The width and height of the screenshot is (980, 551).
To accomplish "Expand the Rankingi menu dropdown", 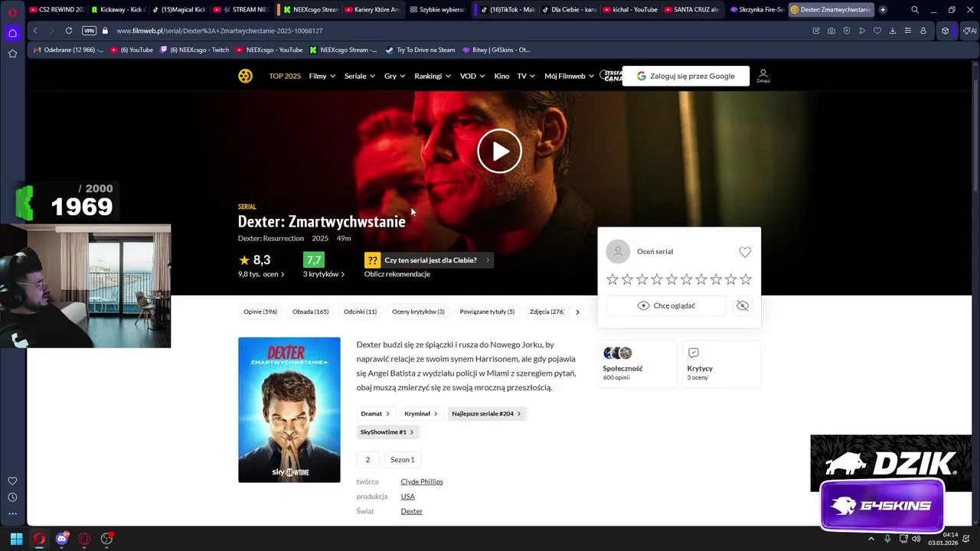I will tap(433, 76).
